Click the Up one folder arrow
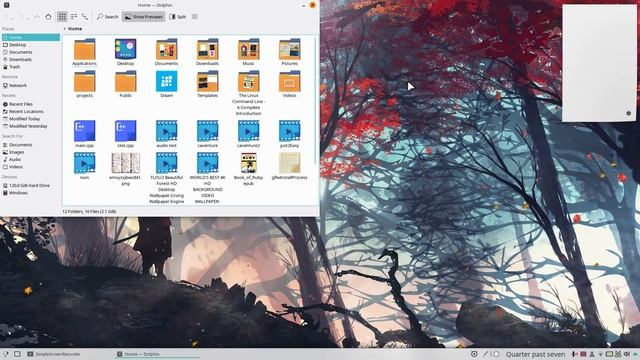 (37, 17)
